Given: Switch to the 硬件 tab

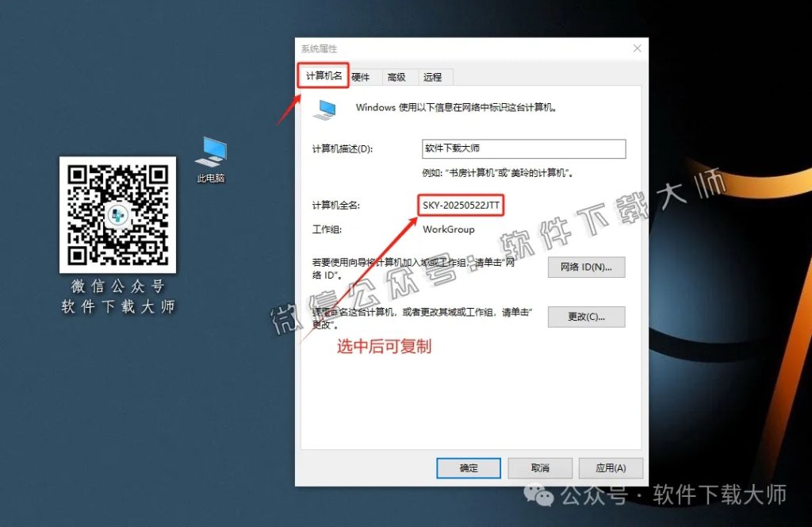Looking at the screenshot, I should click(361, 76).
